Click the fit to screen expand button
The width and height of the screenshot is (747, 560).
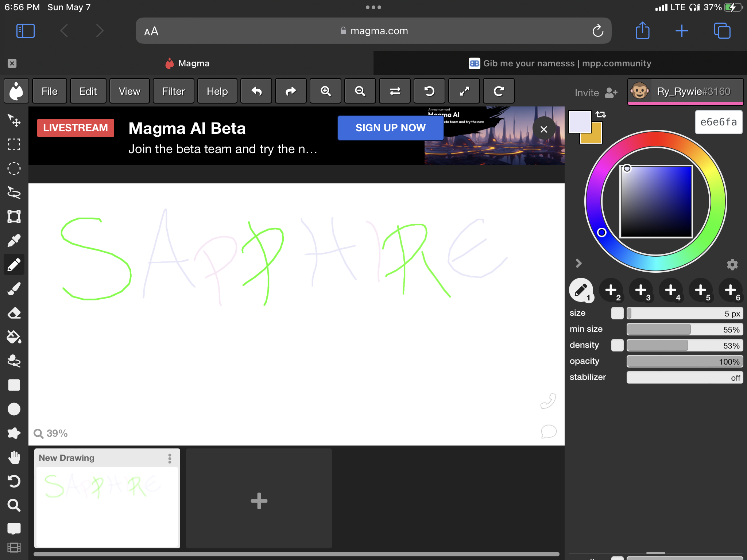click(x=464, y=91)
